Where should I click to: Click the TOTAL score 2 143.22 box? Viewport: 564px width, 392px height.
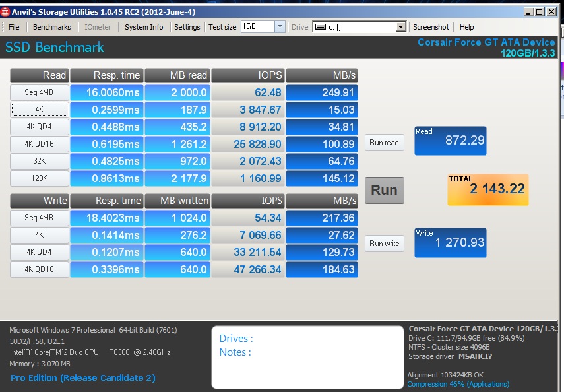pos(487,189)
